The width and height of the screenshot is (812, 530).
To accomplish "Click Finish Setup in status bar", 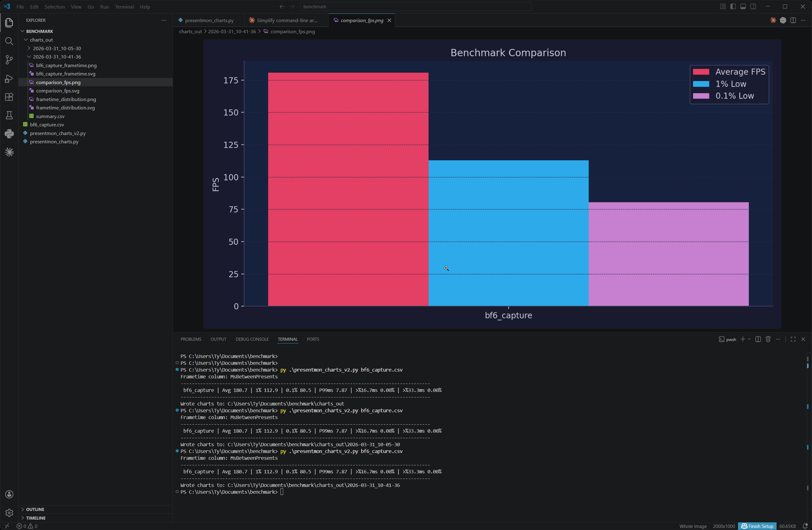I will tap(757, 526).
